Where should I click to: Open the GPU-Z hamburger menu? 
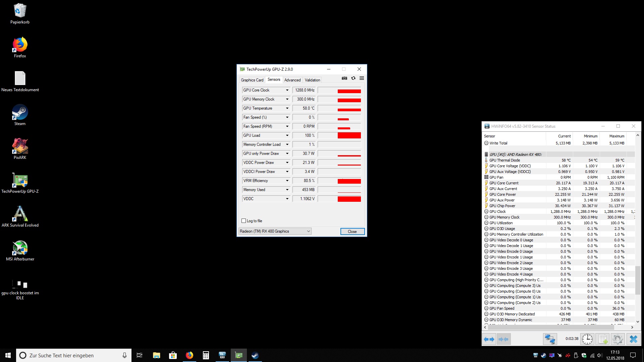(362, 78)
